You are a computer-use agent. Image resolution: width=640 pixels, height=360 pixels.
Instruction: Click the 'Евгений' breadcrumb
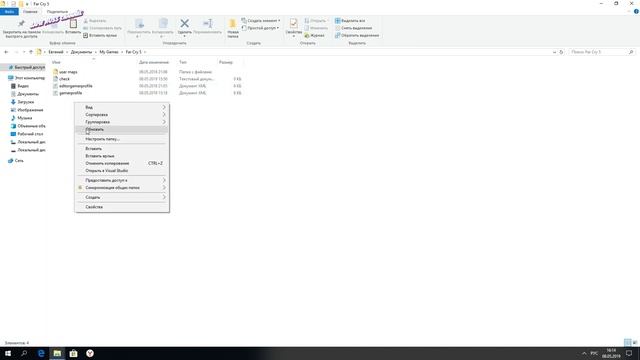pyautogui.click(x=56, y=52)
